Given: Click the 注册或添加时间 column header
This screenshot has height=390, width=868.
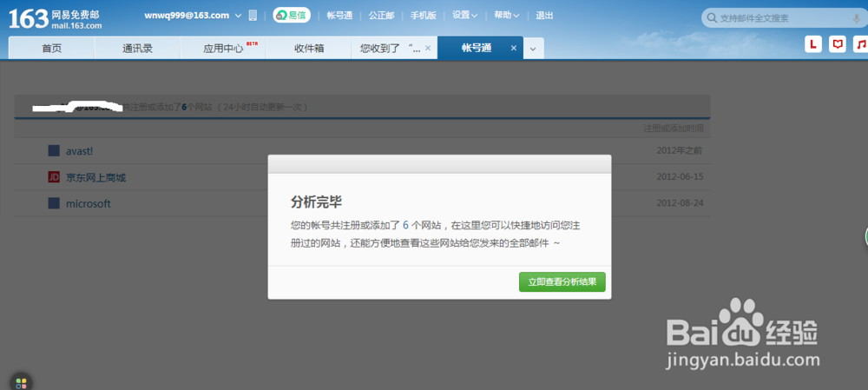Looking at the screenshot, I should (674, 129).
